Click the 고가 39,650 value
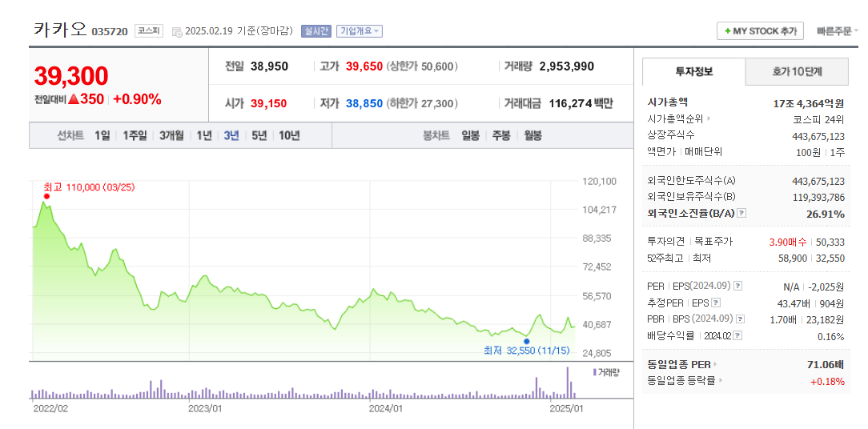The height and width of the screenshot is (429, 868). (x=364, y=67)
